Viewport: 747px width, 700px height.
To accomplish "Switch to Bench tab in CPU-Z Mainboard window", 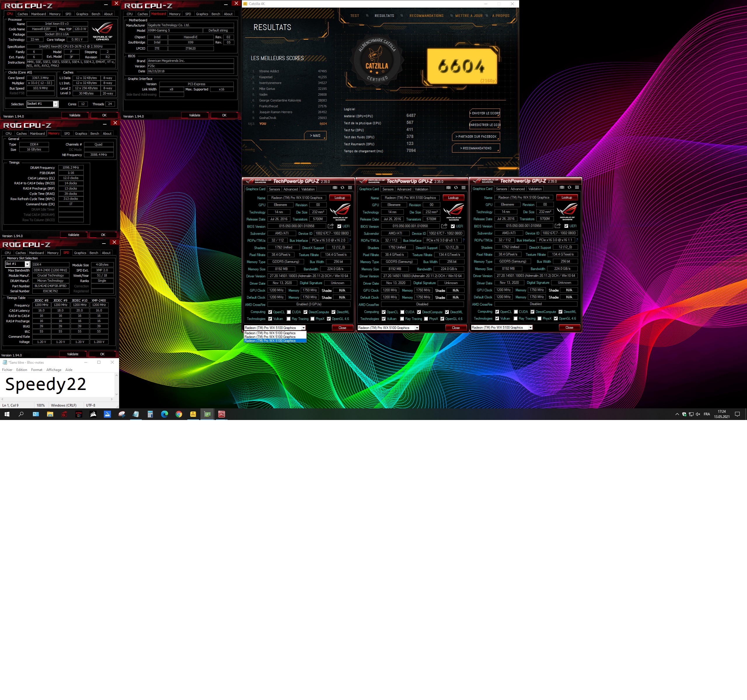I will tap(216, 14).
